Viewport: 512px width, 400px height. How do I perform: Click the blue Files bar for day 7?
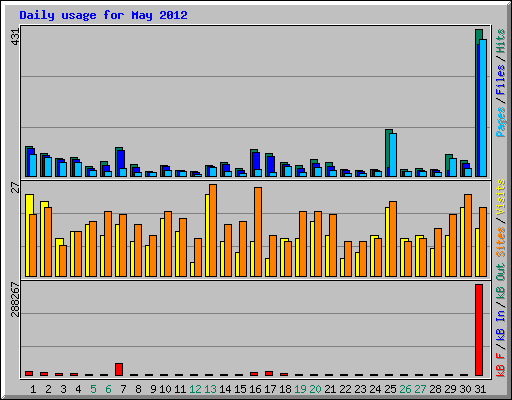(x=121, y=159)
